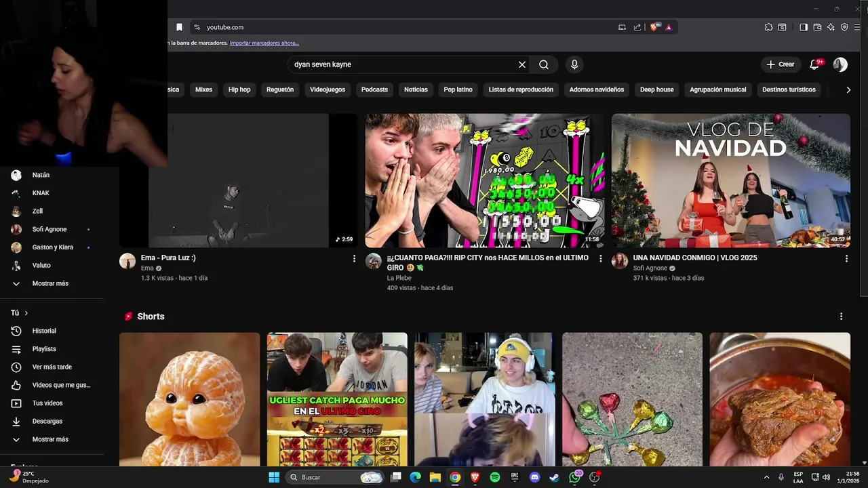Open the account avatar menu
Screen dimensions: 868x488
(x=840, y=64)
